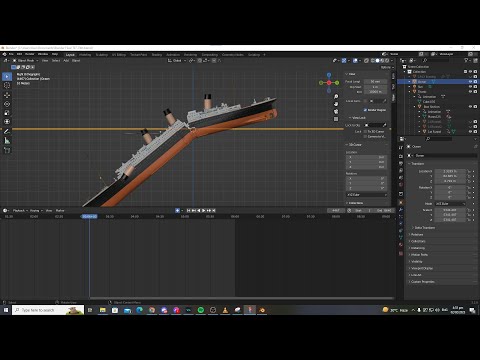
Task: Open the Render properties tab
Action: click(401, 156)
